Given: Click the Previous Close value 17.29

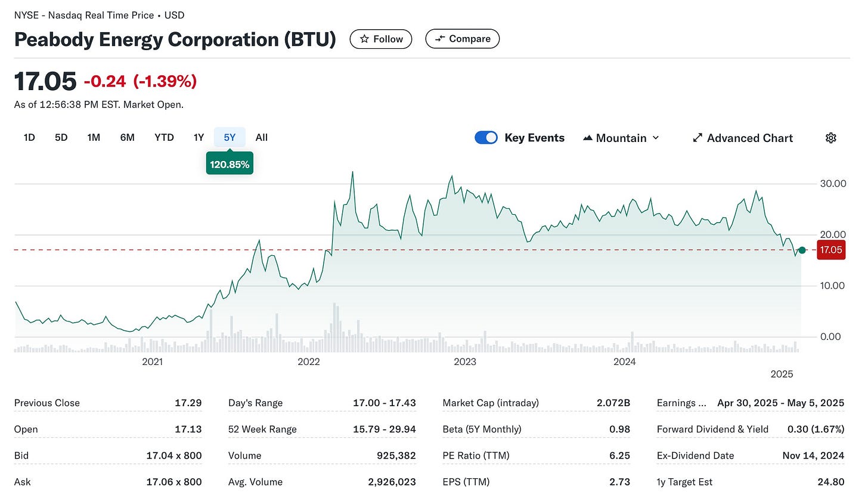Looking at the screenshot, I should [x=188, y=403].
